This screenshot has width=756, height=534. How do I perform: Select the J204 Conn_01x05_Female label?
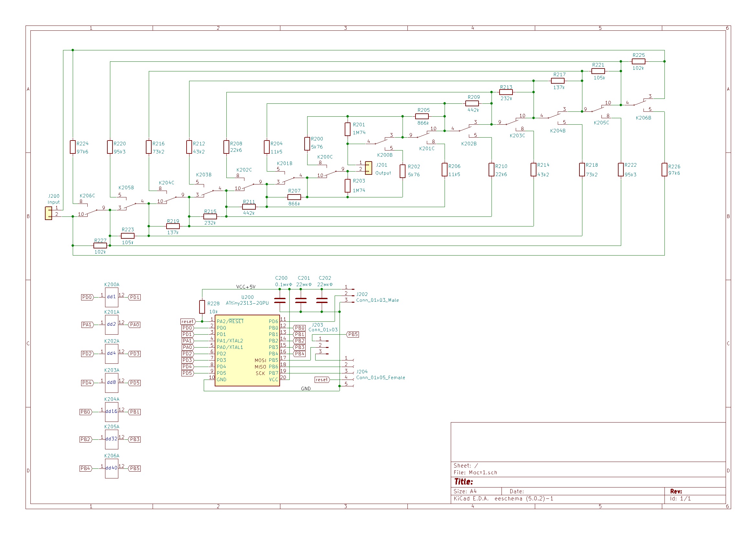380,378
